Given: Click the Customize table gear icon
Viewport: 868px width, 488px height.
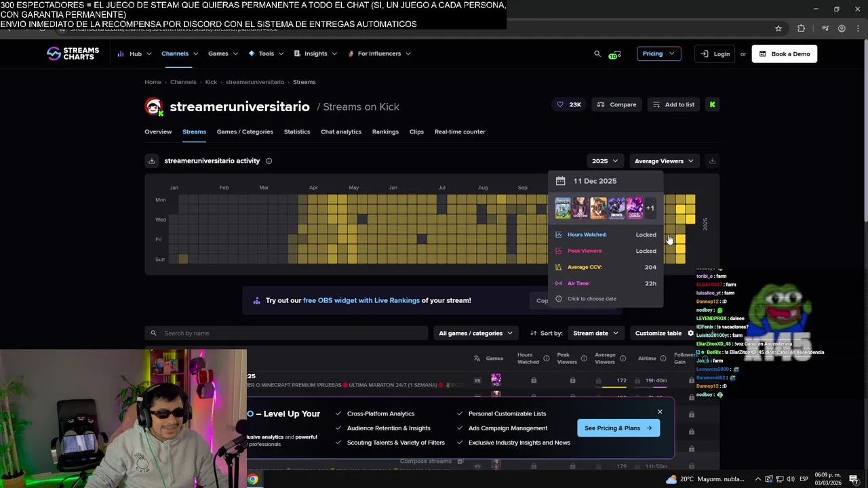Looking at the screenshot, I should coord(690,333).
